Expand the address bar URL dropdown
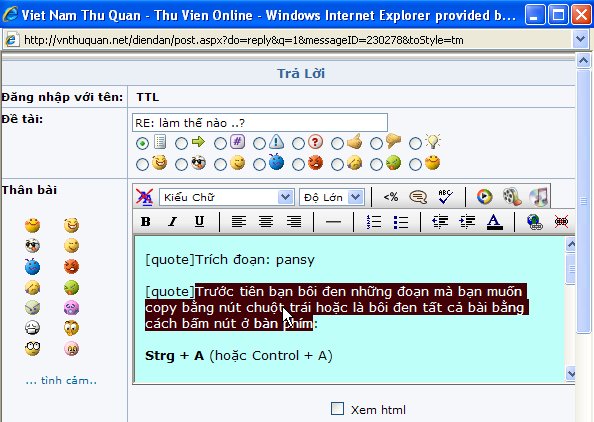 (580, 39)
